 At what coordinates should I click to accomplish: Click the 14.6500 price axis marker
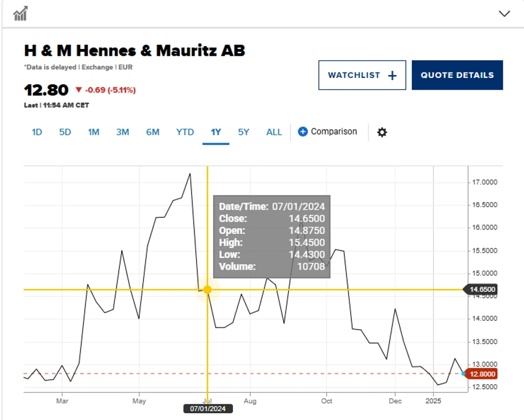pyautogui.click(x=482, y=290)
